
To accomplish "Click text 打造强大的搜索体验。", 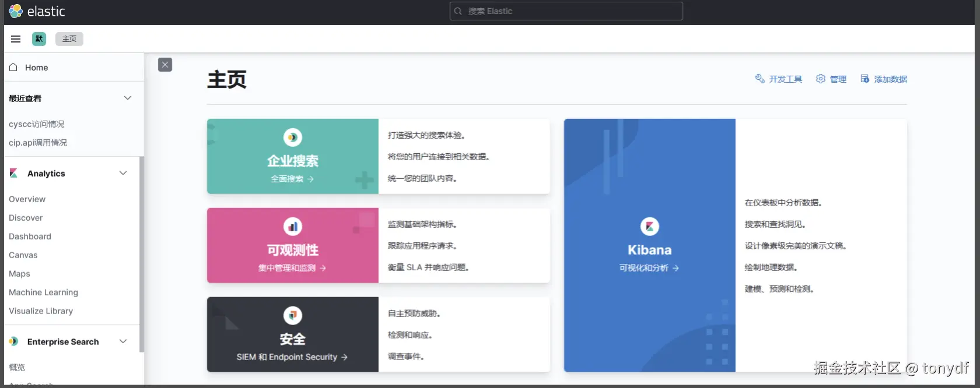I will click(426, 135).
